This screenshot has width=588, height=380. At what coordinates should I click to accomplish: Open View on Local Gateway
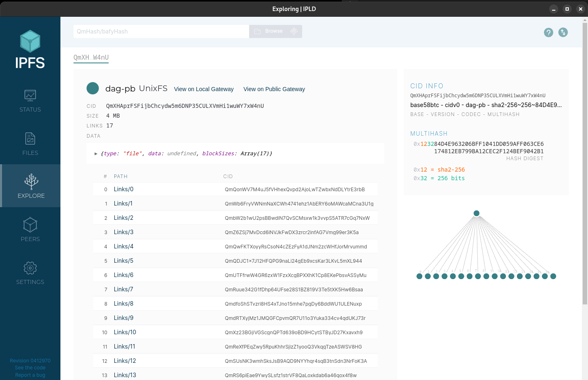click(204, 89)
